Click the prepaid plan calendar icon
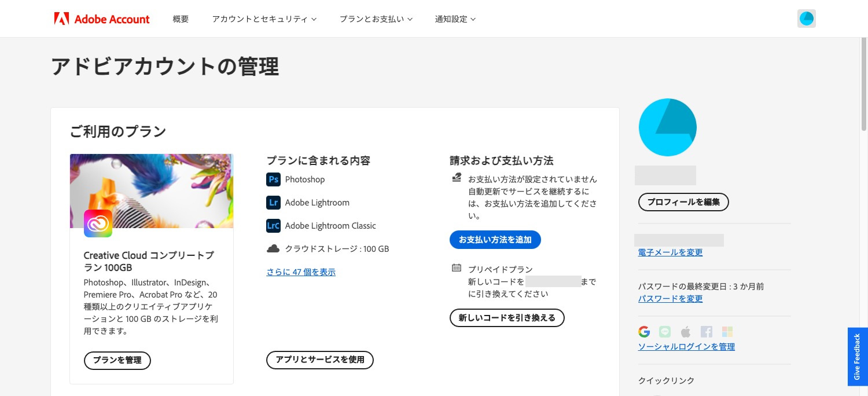 457,268
